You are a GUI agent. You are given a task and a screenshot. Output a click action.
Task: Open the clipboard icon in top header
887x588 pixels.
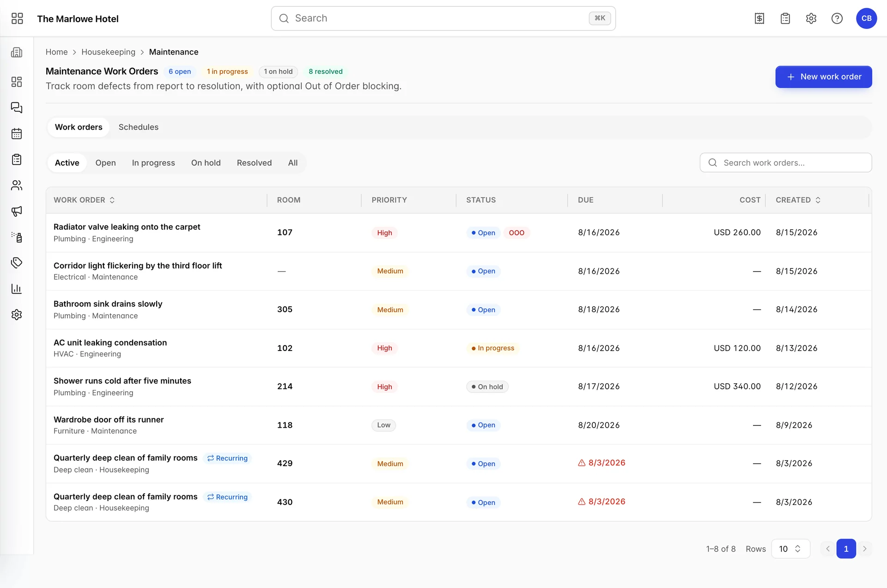[x=785, y=18]
